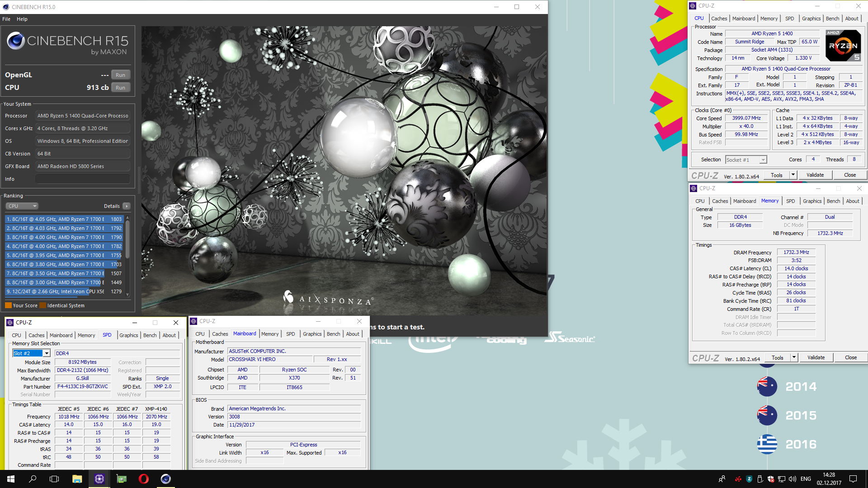Open Task View on taskbar

coord(54,479)
